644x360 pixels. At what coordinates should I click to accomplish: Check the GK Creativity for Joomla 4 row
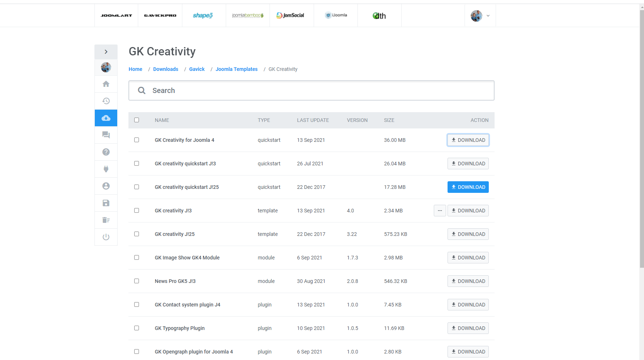[136, 140]
